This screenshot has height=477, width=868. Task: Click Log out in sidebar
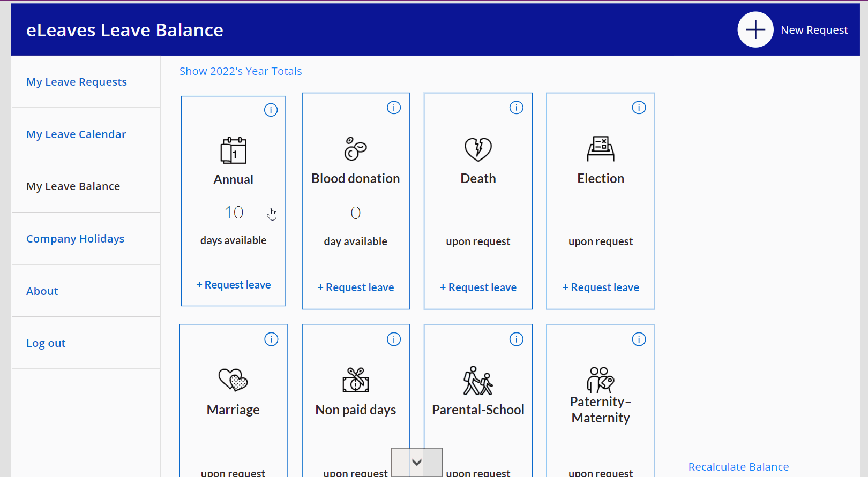point(46,343)
